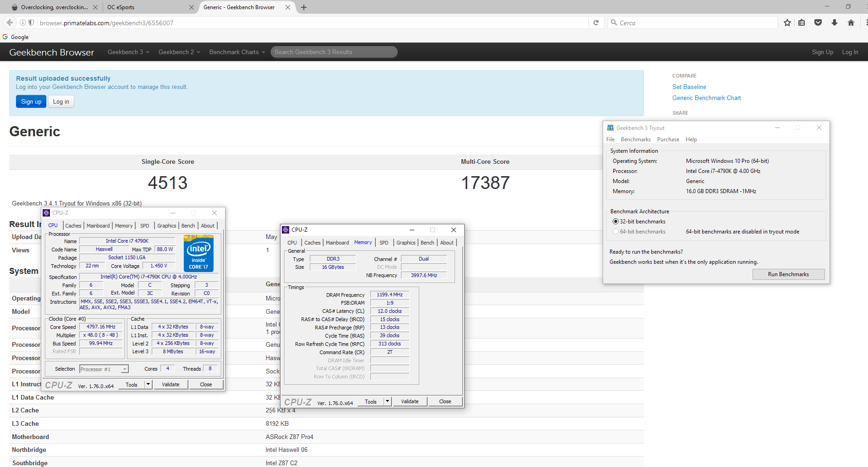Viewport: 868px width, 467px height.
Task: Click the Geekbench 3 Tryout window icon
Action: point(610,128)
